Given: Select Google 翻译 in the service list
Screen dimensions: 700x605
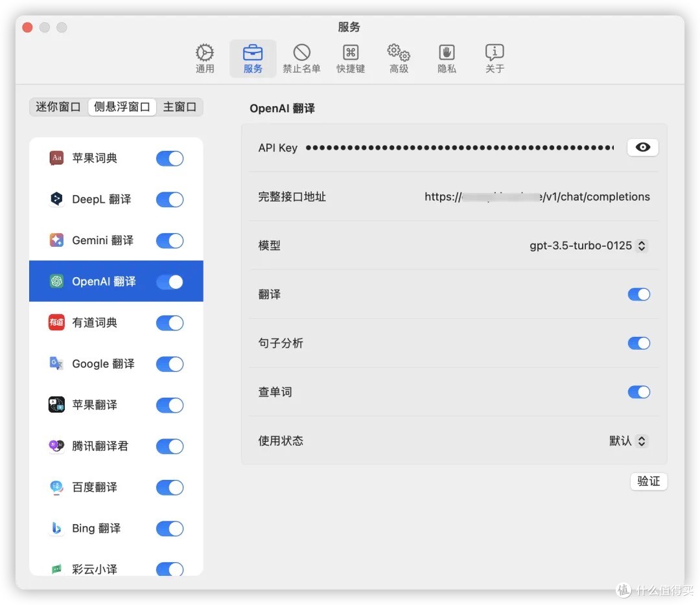Looking at the screenshot, I should point(103,364).
